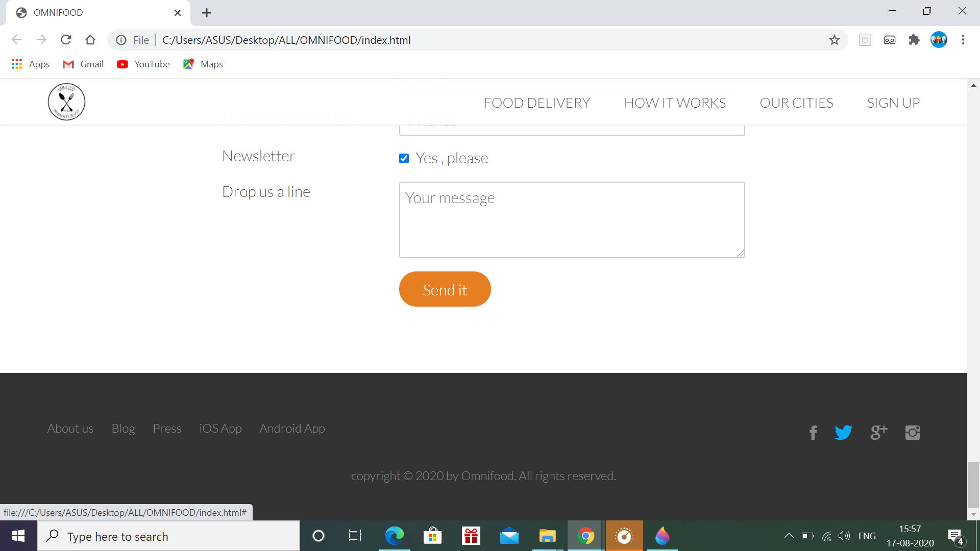Reload the page with the refresh icon
Screen dimensions: 980x551
tap(66, 39)
